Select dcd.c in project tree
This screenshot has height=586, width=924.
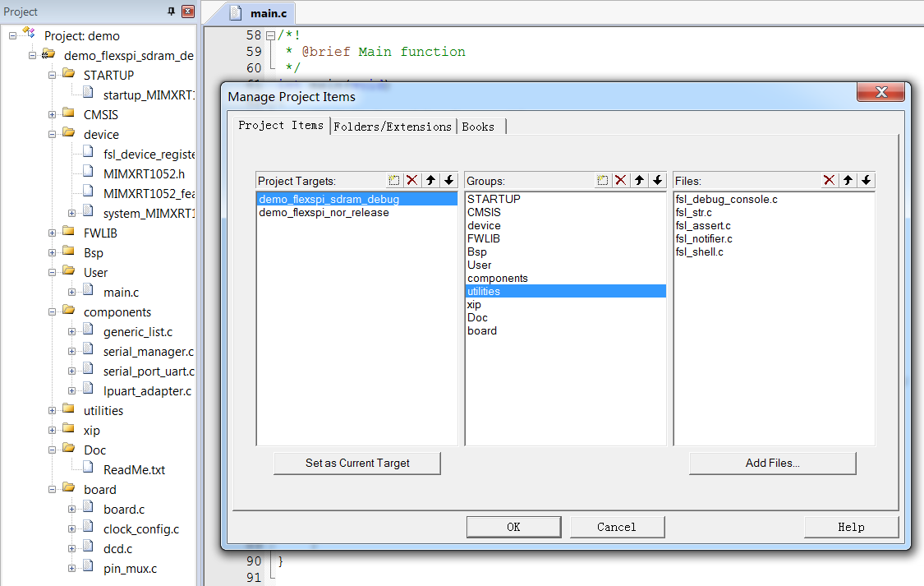coord(117,549)
